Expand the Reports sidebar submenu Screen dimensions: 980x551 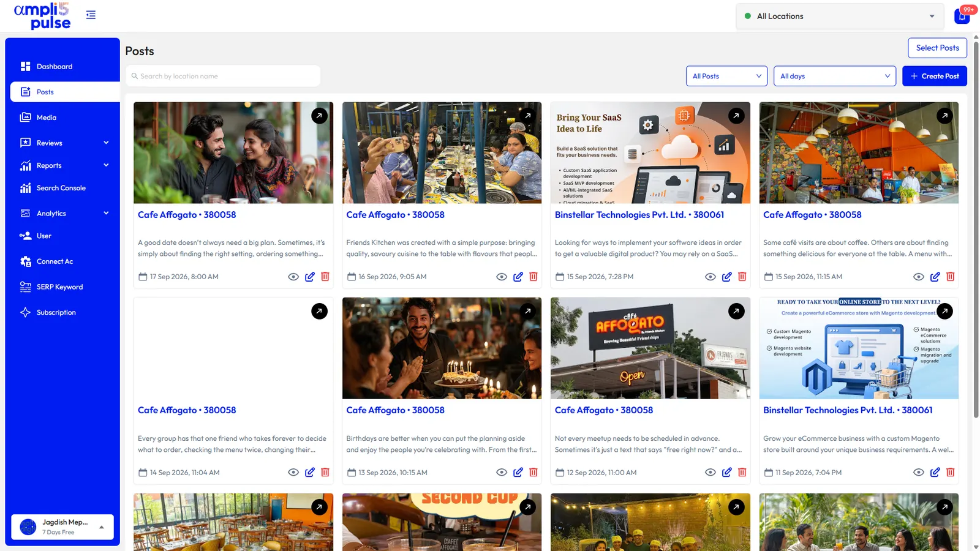(x=106, y=165)
